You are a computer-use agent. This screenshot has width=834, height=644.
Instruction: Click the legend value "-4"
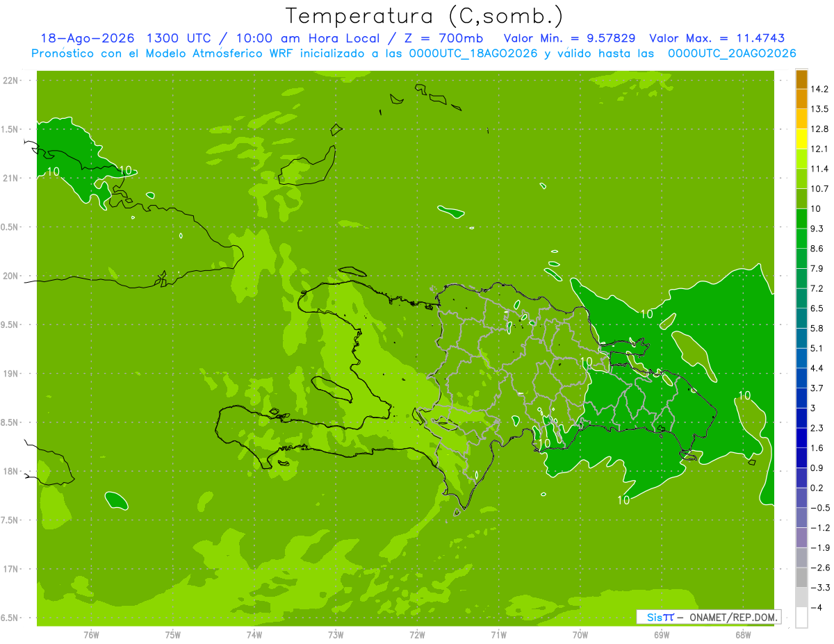(x=817, y=607)
